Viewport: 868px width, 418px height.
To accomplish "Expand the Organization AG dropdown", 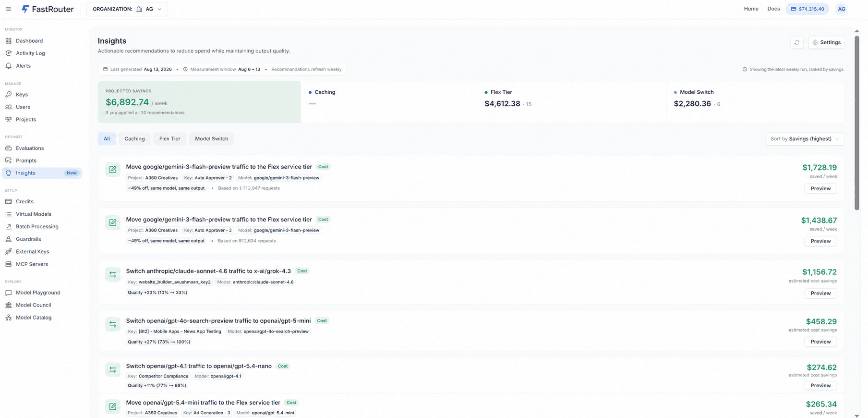I will point(127,9).
